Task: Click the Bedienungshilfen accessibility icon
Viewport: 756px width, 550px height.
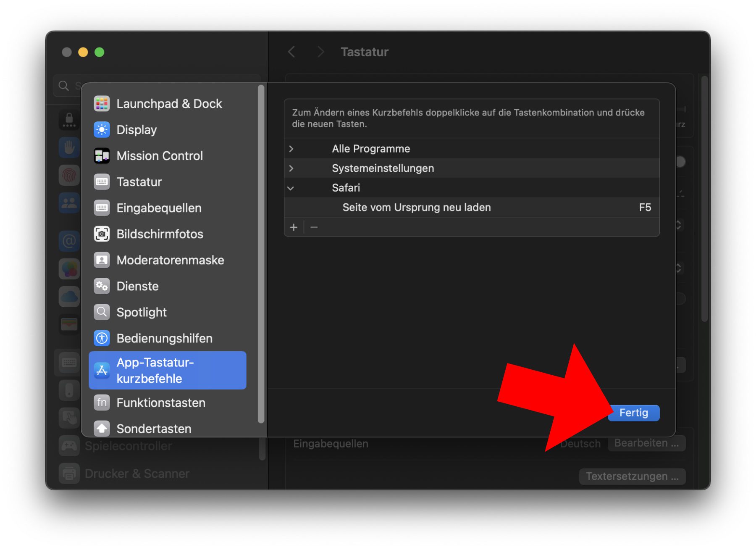Action: coord(102,338)
